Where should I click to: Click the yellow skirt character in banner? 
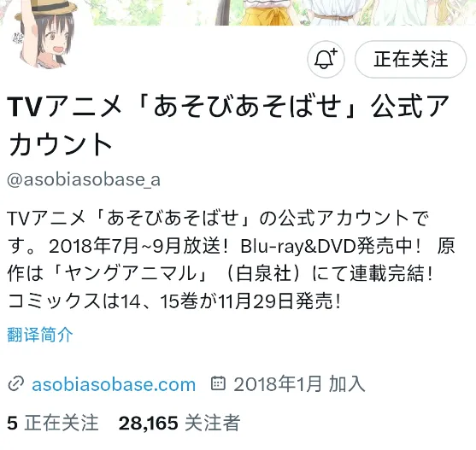click(267, 13)
